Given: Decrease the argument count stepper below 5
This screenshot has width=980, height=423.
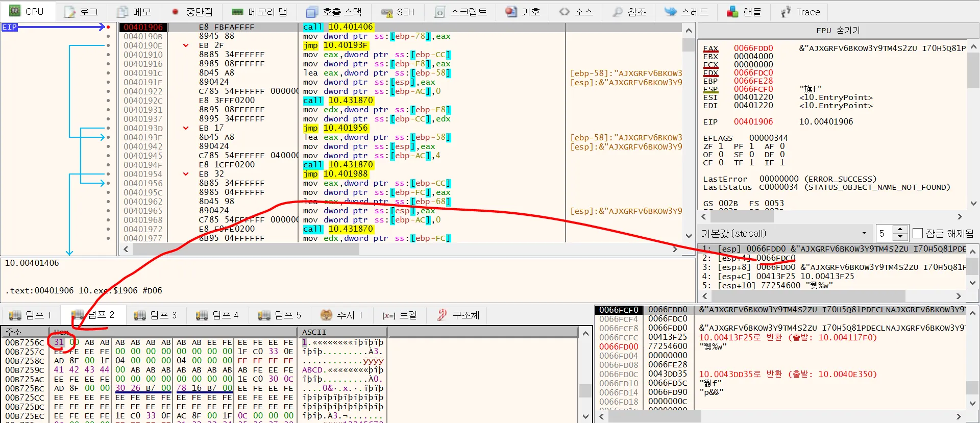Looking at the screenshot, I should [900, 237].
